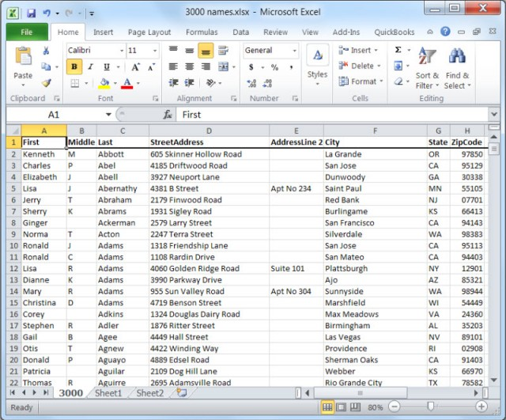Click the horizontal scrollbar thumb
The width and height of the screenshot is (506, 420).
(361, 393)
